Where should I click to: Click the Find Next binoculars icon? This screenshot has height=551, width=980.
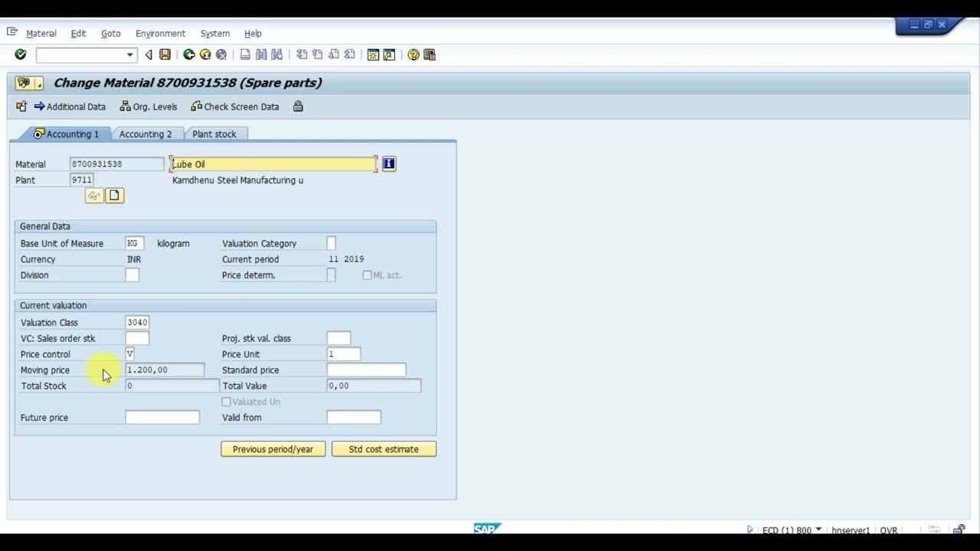277,54
